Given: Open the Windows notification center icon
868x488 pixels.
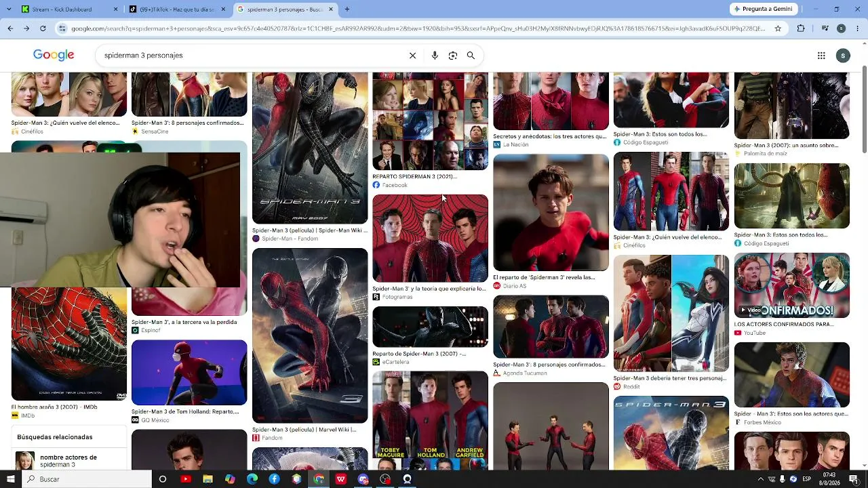Looking at the screenshot, I should [854, 479].
